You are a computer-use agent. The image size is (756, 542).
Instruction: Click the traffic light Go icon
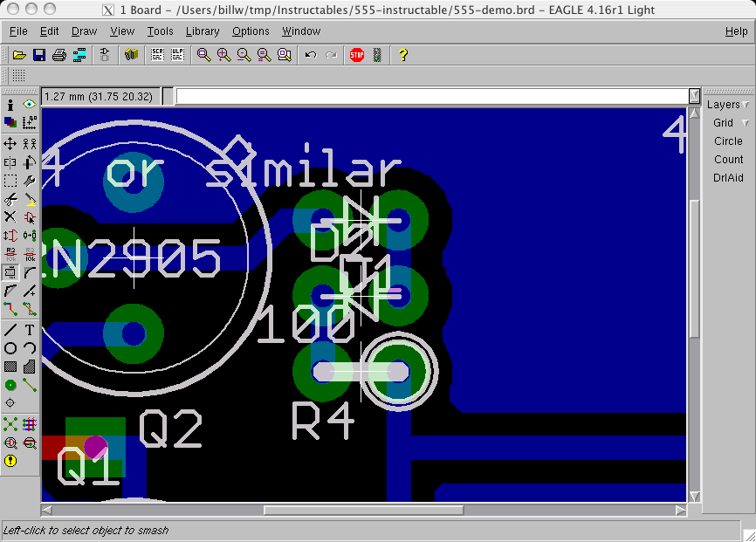[x=377, y=55]
